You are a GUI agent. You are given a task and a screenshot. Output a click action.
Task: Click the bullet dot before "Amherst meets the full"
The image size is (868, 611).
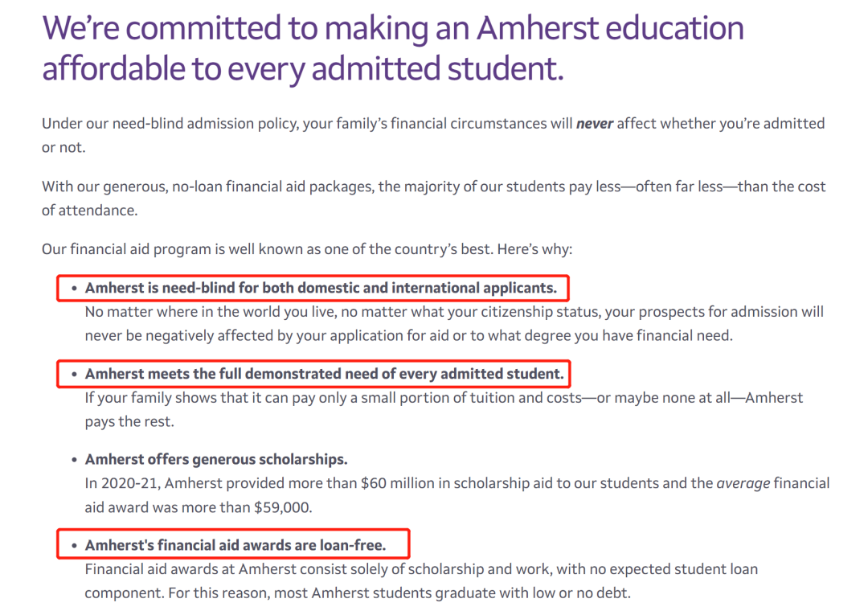click(x=74, y=374)
